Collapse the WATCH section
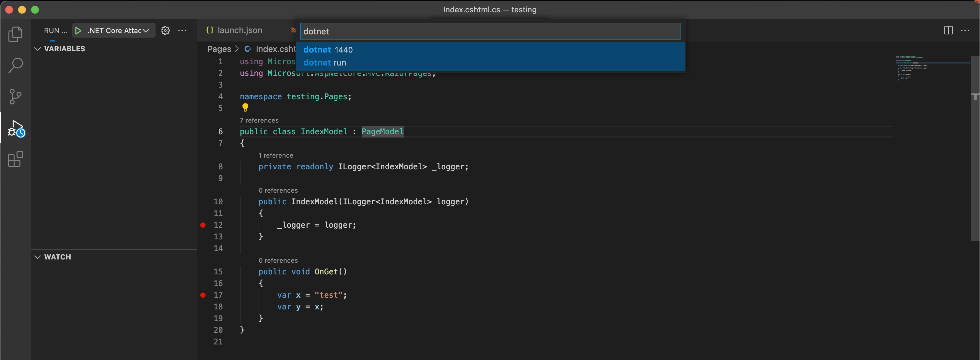This screenshot has width=980, height=360. click(37, 257)
